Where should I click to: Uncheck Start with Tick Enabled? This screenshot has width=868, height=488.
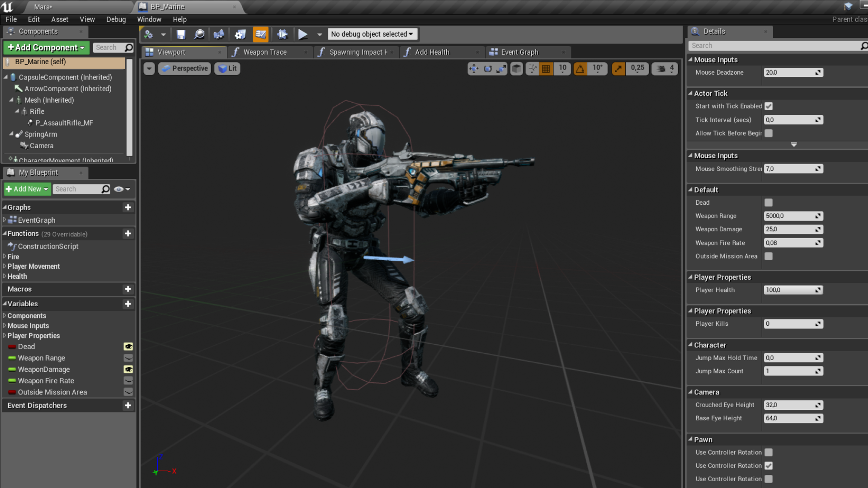769,106
